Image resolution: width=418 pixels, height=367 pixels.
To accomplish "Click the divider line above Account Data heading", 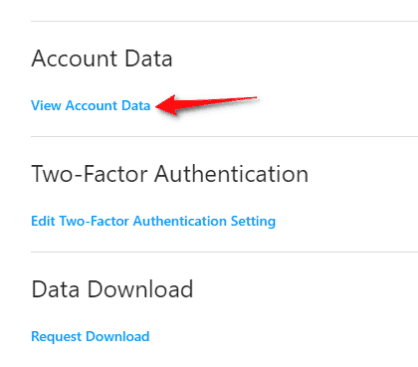I will (224, 21).
